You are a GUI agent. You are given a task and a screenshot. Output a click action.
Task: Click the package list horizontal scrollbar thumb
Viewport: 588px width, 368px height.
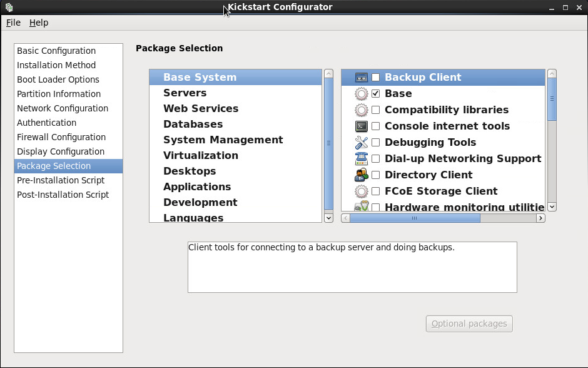pos(415,218)
